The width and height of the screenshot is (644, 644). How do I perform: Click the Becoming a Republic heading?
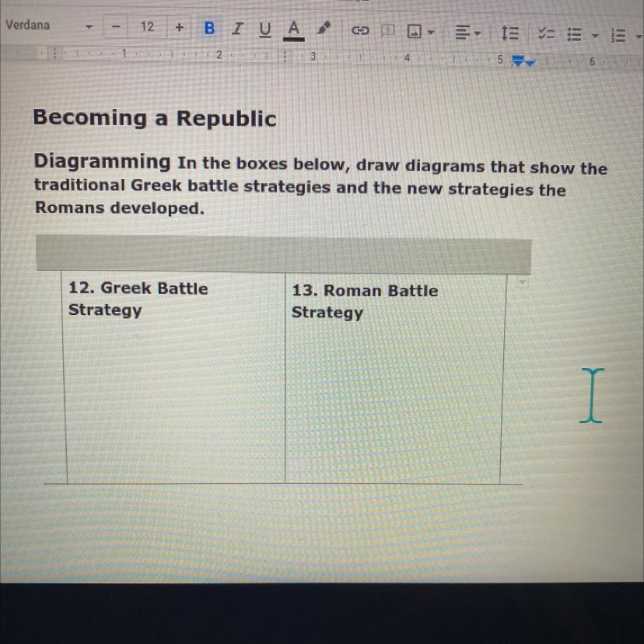155,118
